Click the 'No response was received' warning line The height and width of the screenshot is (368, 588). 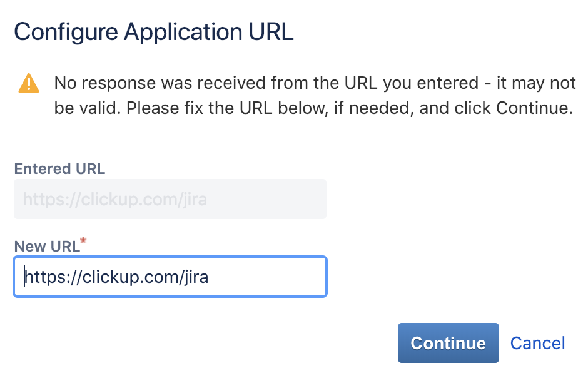click(314, 83)
